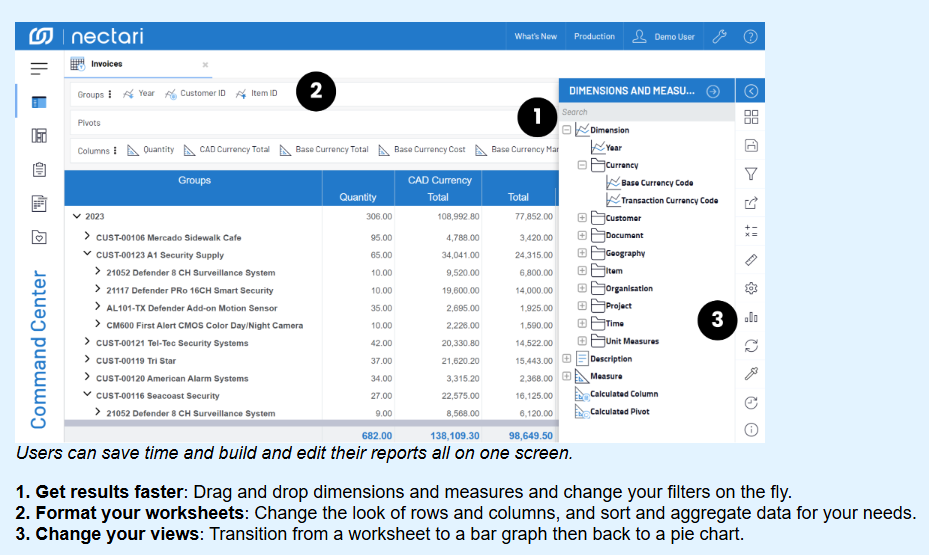Collapse the Currency dimension folder

pos(582,165)
